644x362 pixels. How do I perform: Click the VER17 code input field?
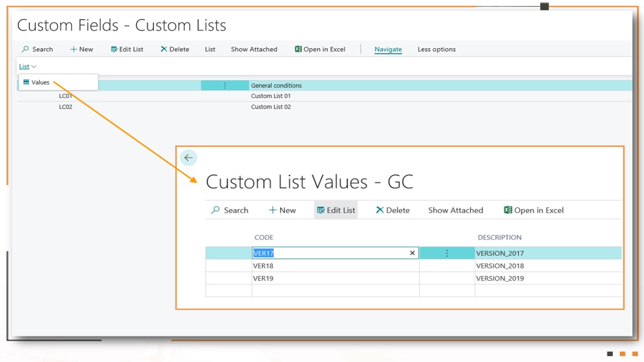[335, 253]
